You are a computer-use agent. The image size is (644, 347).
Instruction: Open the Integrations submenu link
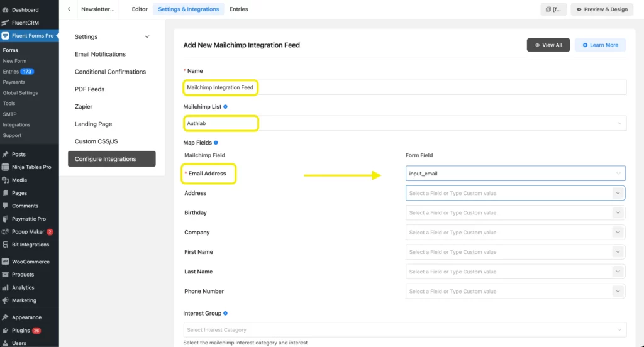click(16, 125)
